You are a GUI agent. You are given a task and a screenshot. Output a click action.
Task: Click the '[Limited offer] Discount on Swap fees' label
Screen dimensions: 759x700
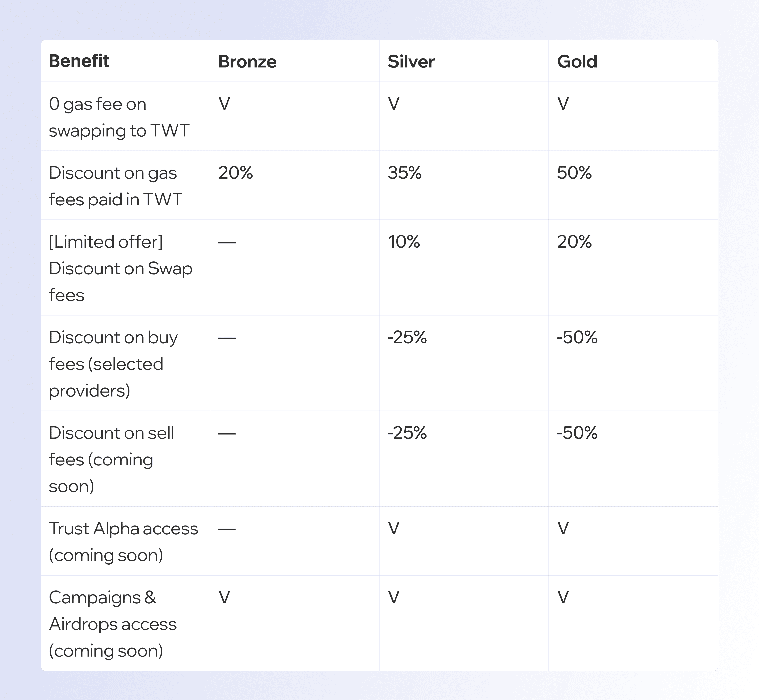pos(121,268)
